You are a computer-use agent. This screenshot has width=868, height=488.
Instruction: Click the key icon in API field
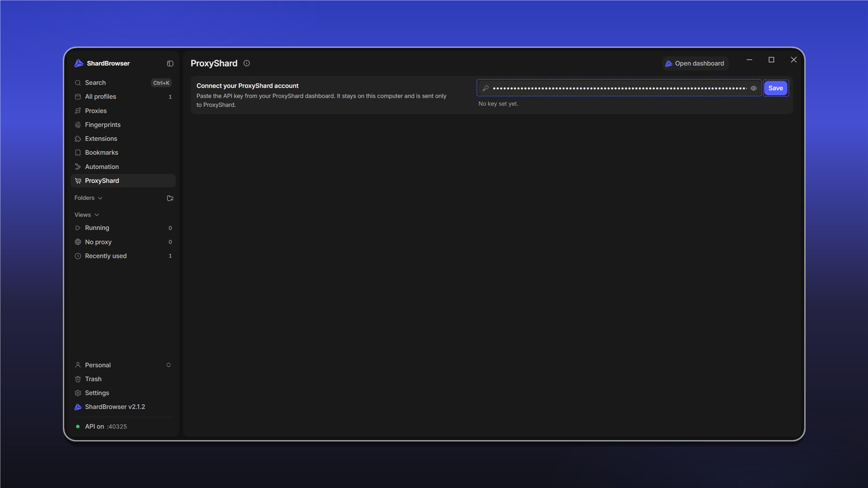[486, 89]
